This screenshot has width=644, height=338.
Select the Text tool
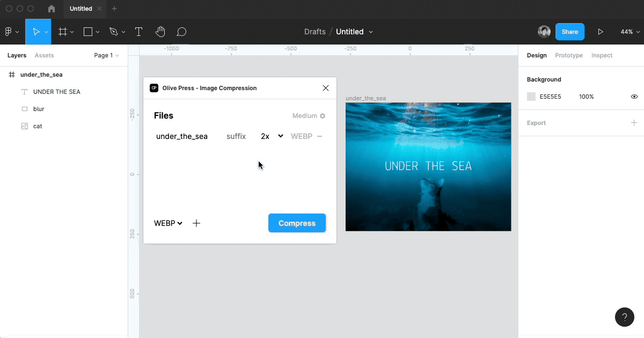click(x=138, y=32)
